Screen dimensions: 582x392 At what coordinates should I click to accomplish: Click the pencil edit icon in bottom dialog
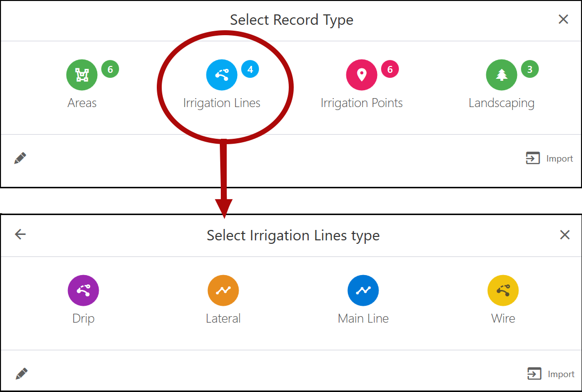(x=21, y=374)
